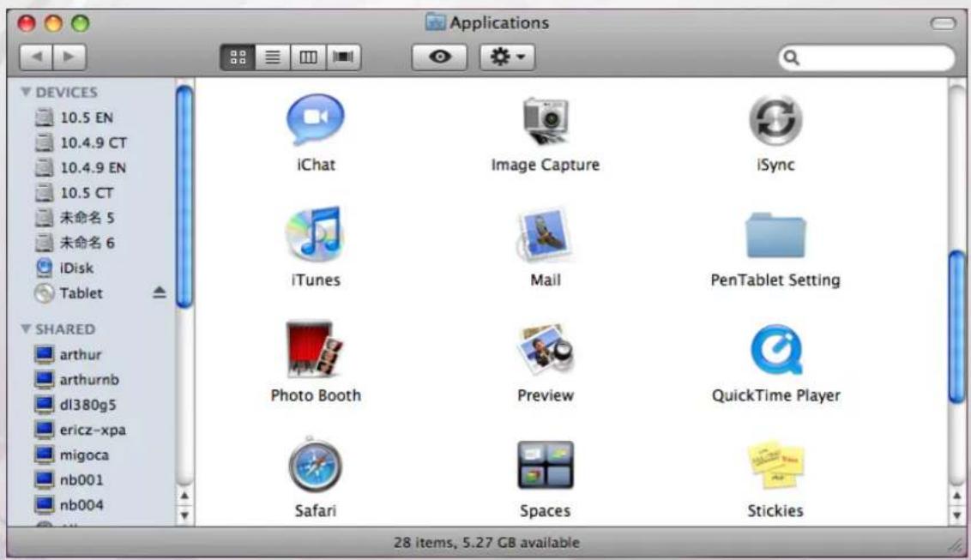Select shared computer ericz-xpa
The height and width of the screenshot is (560, 971).
(81, 430)
